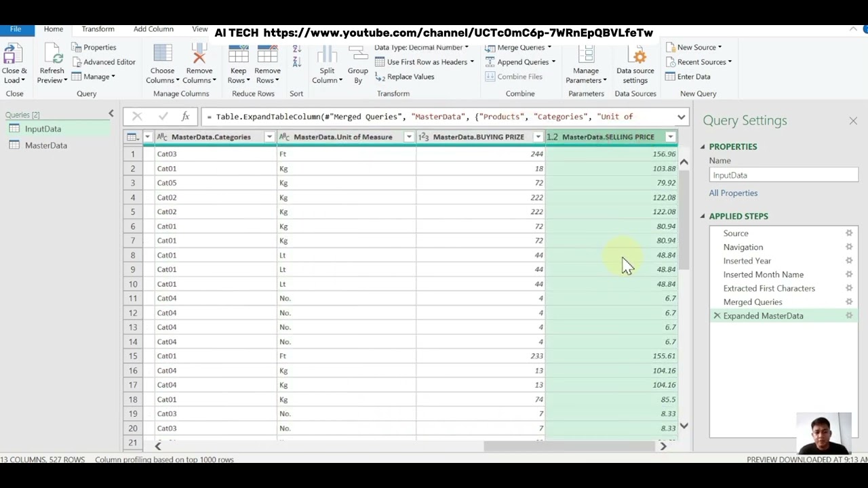This screenshot has width=868, height=488.
Task: Click Refresh Preview icon
Action: 52,54
